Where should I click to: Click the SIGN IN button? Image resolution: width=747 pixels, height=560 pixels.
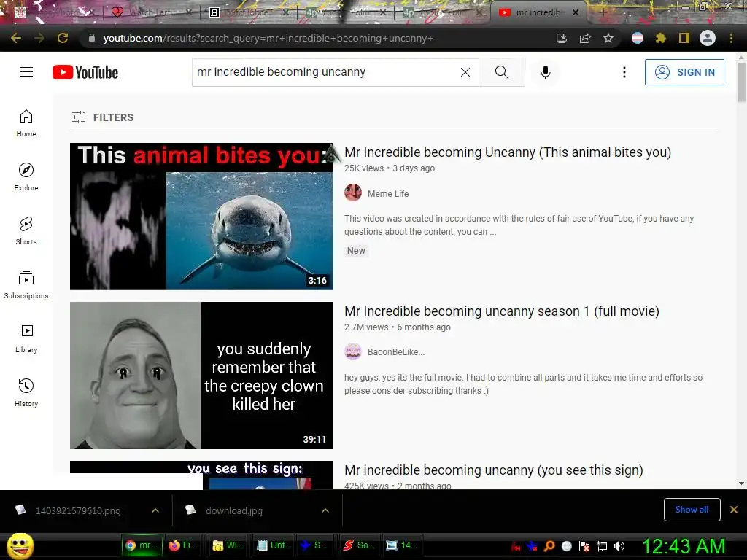[684, 72]
